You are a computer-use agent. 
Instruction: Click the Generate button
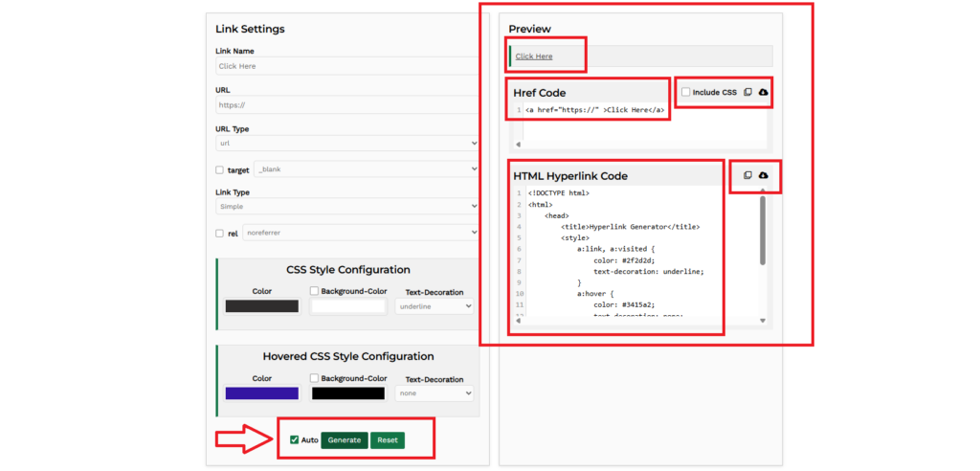tap(345, 440)
